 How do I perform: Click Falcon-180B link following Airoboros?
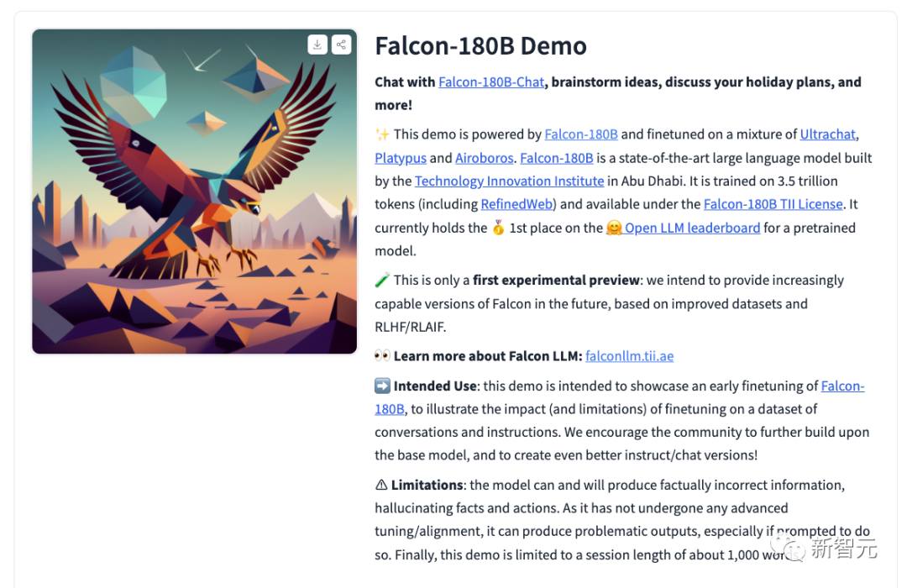pyautogui.click(x=557, y=158)
